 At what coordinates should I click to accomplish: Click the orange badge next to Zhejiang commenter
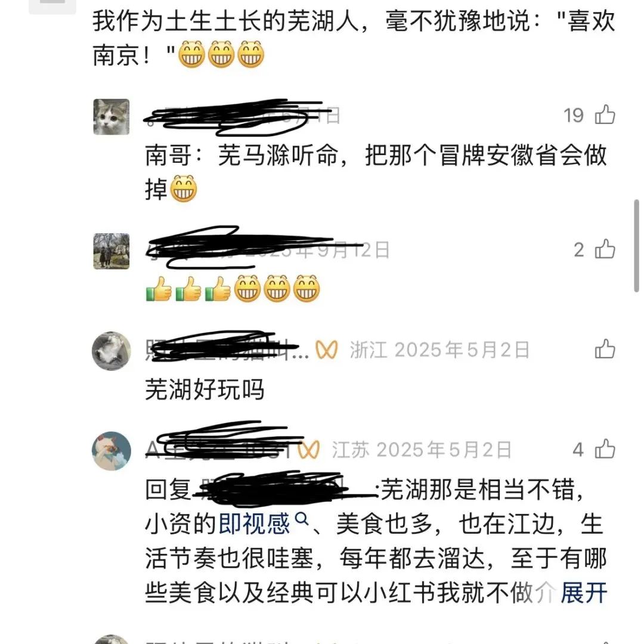(327, 350)
